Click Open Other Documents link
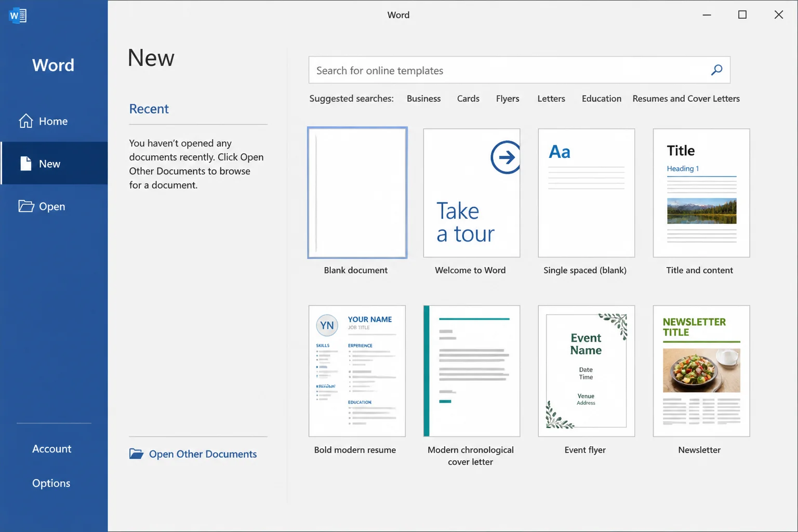This screenshot has height=532, width=798. click(x=203, y=454)
